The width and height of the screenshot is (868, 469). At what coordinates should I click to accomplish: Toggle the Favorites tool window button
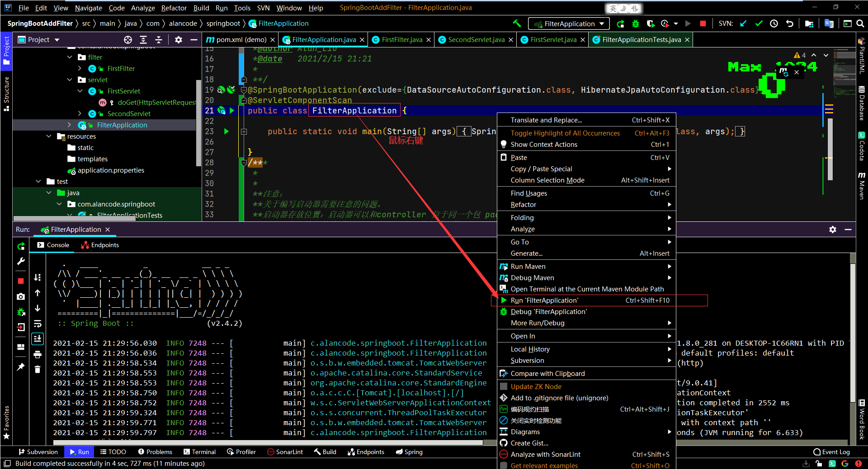[x=6, y=422]
